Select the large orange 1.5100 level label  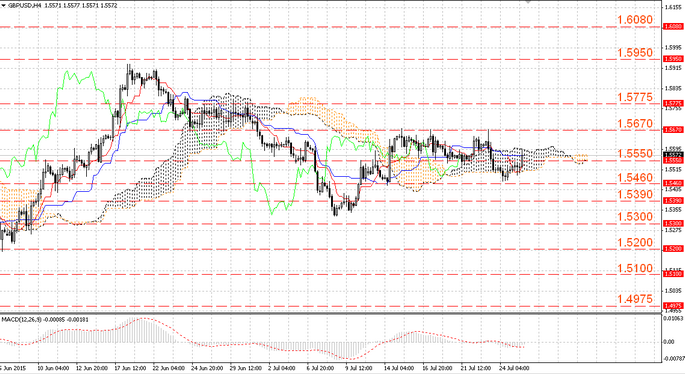(635, 268)
